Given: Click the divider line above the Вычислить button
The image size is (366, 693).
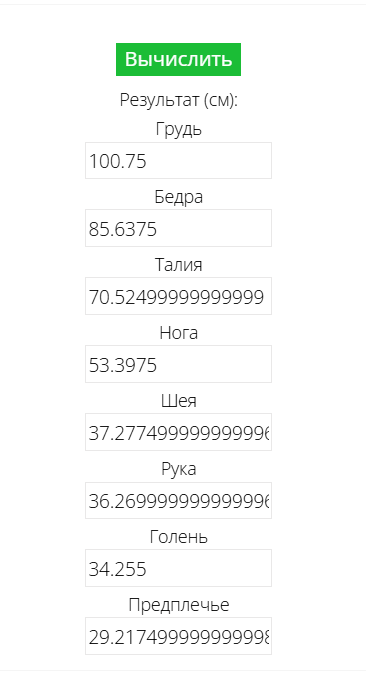Looking at the screenshot, I should [x=183, y=4].
